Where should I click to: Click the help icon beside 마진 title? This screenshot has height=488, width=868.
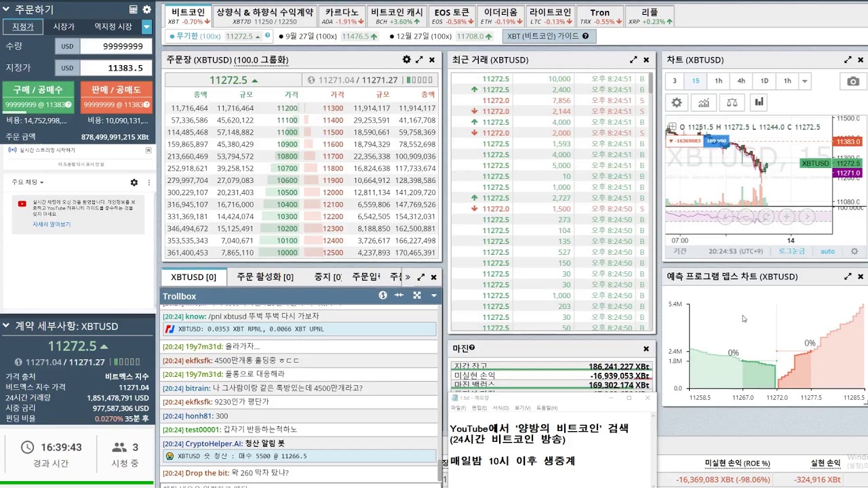pos(472,348)
